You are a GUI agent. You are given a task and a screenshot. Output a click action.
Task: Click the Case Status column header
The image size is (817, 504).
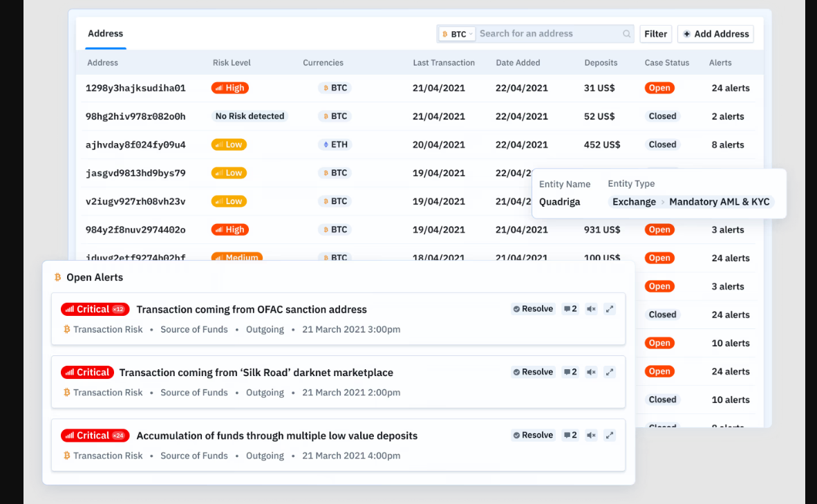point(666,63)
